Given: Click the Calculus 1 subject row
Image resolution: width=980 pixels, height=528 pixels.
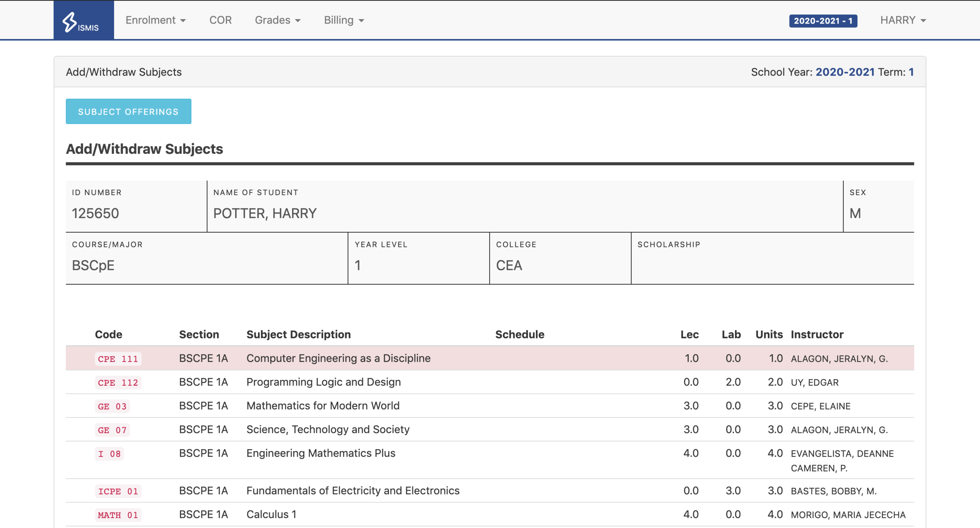Looking at the screenshot, I should 271,515.
